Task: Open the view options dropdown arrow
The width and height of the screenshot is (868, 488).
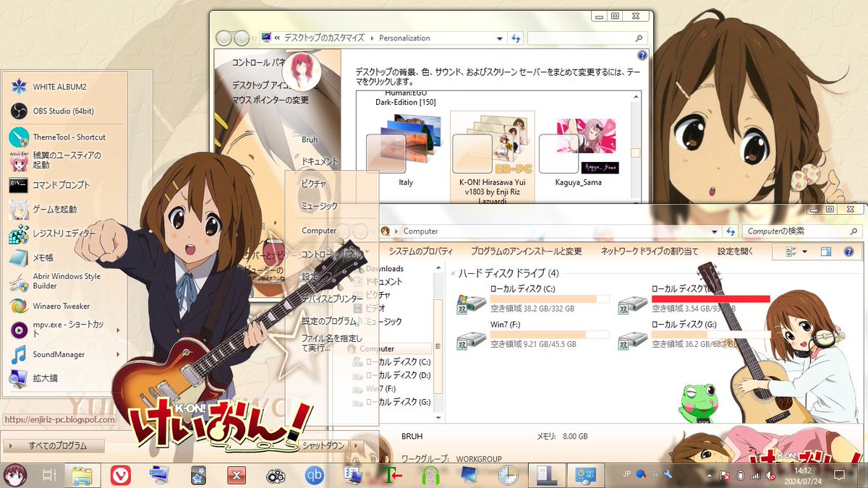Action: pos(805,252)
